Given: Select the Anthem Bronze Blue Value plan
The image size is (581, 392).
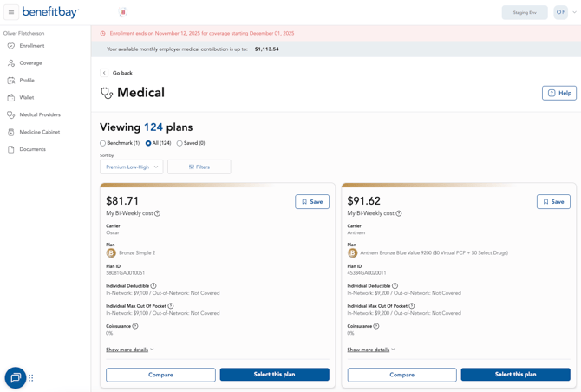Looking at the screenshot, I should point(515,375).
